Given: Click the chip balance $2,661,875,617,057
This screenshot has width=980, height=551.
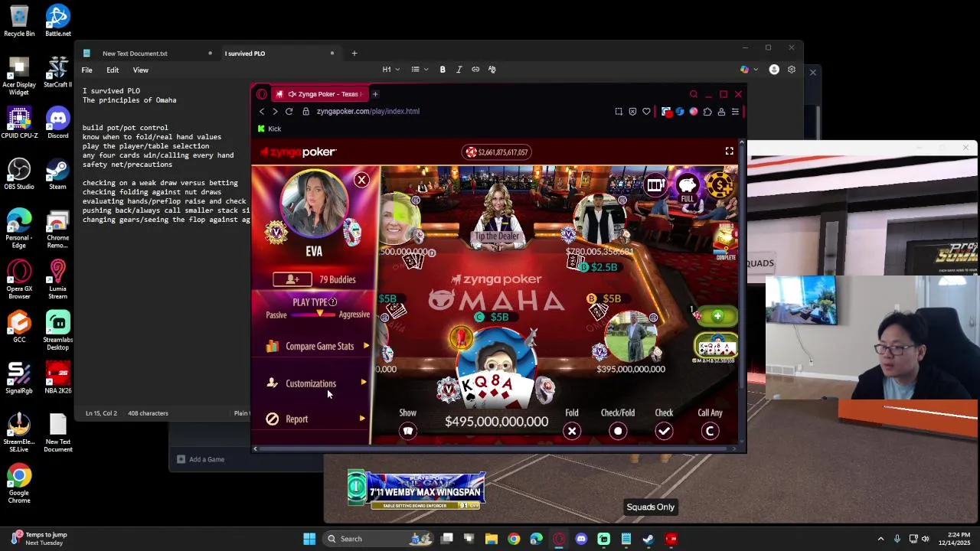Looking at the screenshot, I should [497, 152].
